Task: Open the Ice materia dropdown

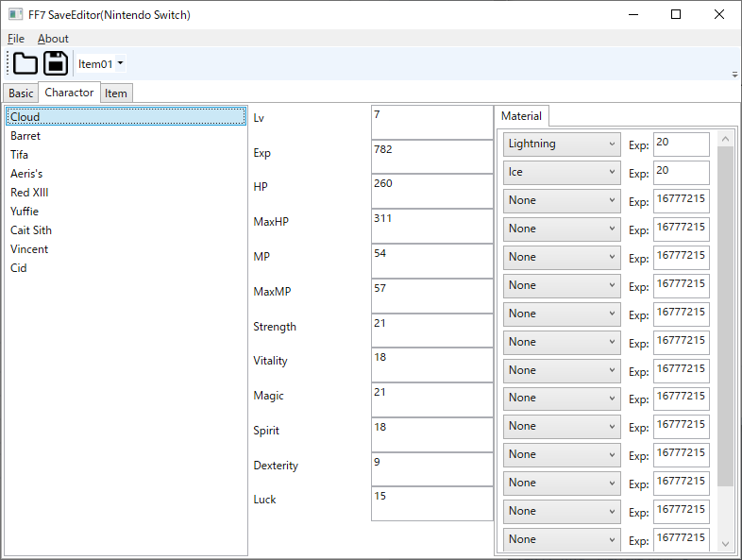Action: [562, 173]
